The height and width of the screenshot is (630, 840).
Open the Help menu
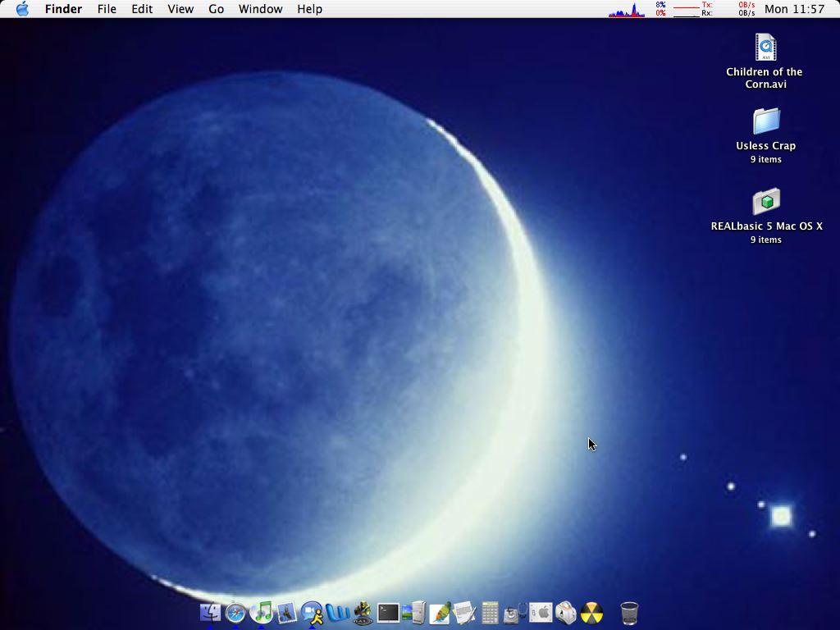click(x=308, y=9)
